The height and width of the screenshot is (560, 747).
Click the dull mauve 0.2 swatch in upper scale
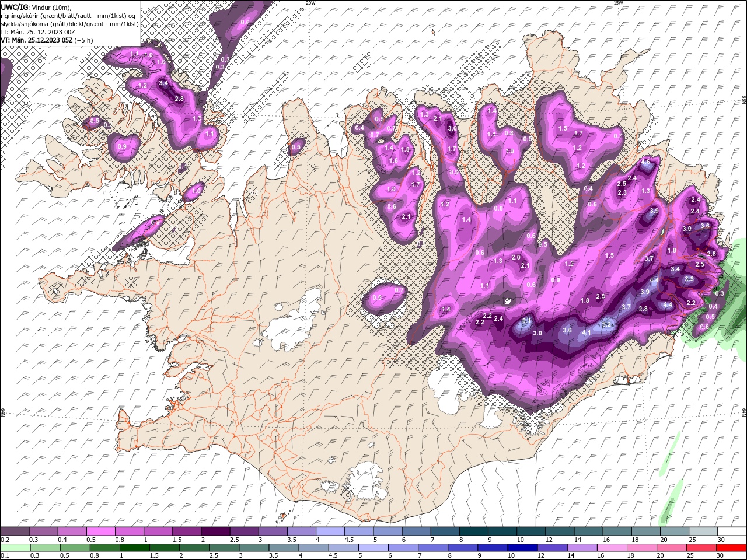pos(15,531)
